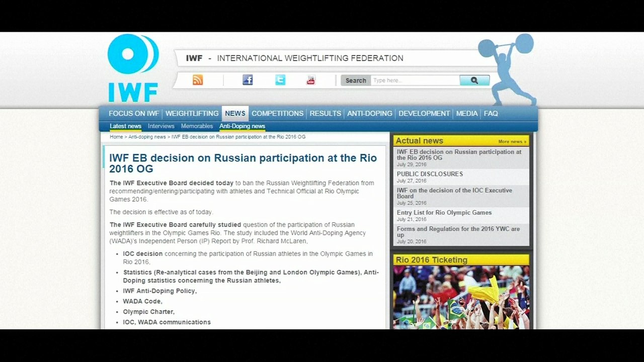The width and height of the screenshot is (644, 362).
Task: Open the MEDIA menu
Action: pyautogui.click(x=467, y=114)
